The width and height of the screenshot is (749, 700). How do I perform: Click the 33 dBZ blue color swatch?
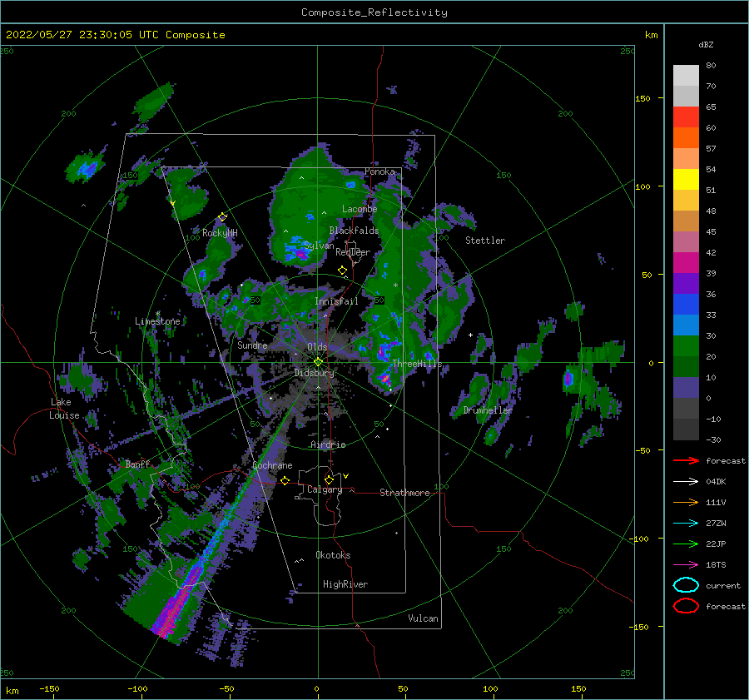(686, 305)
